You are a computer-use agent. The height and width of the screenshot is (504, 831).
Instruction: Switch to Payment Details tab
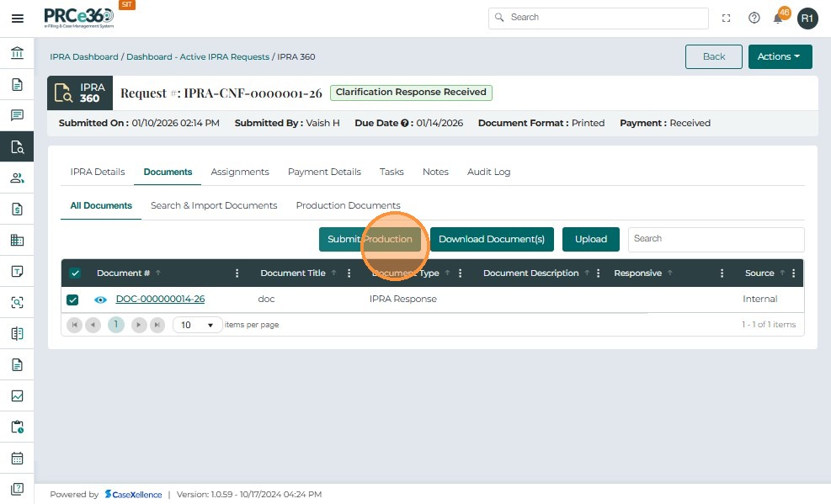coord(324,172)
